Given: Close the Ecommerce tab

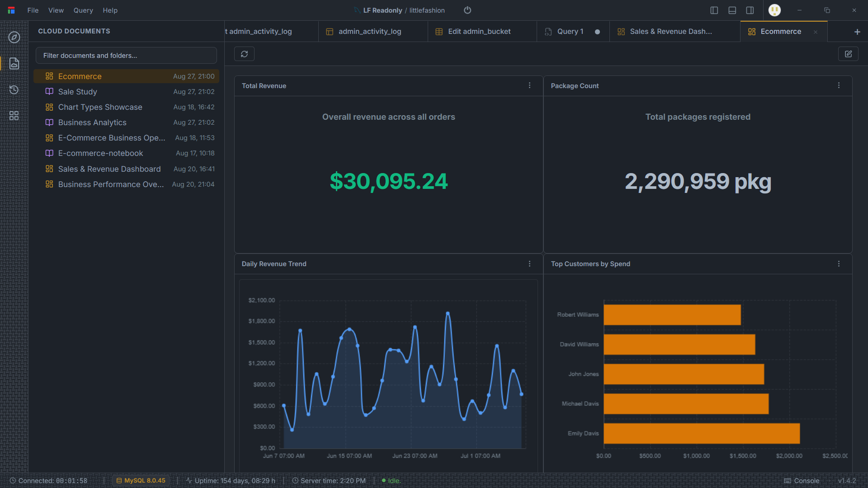Looking at the screenshot, I should tap(816, 32).
